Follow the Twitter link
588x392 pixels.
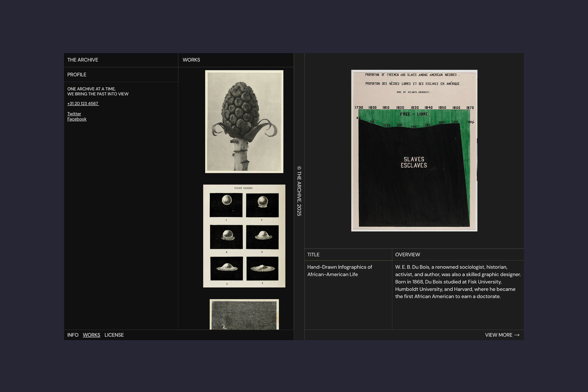point(74,114)
